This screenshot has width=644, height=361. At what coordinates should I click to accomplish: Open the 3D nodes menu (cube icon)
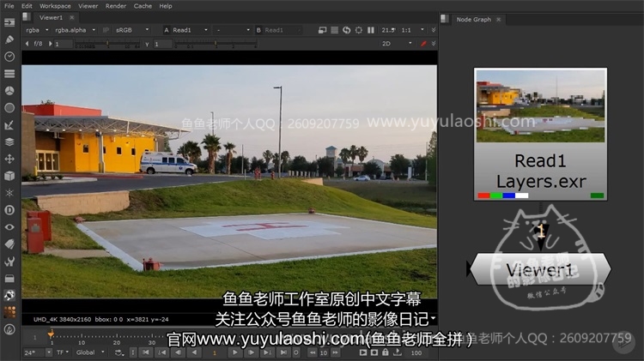(x=9, y=176)
